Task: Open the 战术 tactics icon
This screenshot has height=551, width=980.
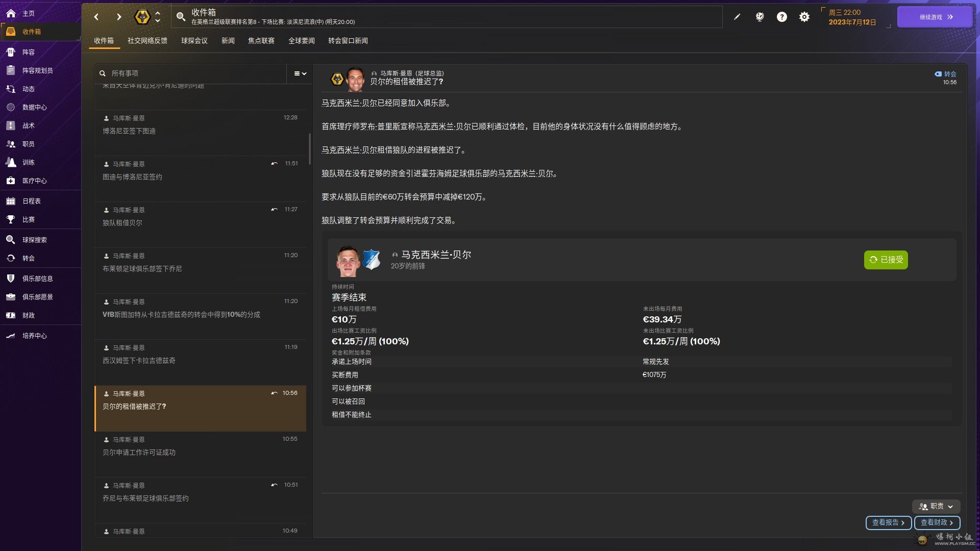Action: [x=11, y=126]
